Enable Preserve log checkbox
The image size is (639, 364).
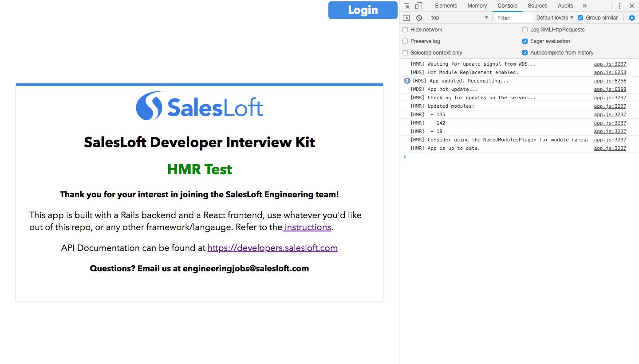[x=405, y=41]
